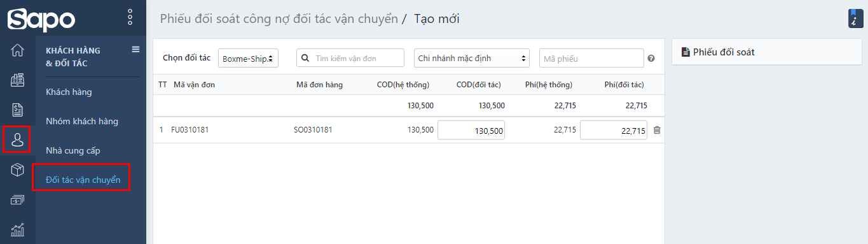Open the Boxme-Ship partner dropdown
Screen dimensions: 868x244
[x=248, y=58]
